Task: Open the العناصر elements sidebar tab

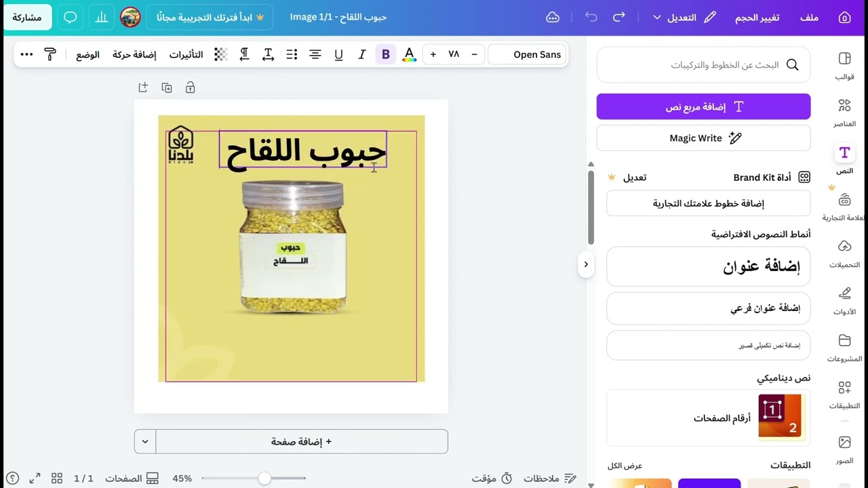Action: pyautogui.click(x=844, y=113)
